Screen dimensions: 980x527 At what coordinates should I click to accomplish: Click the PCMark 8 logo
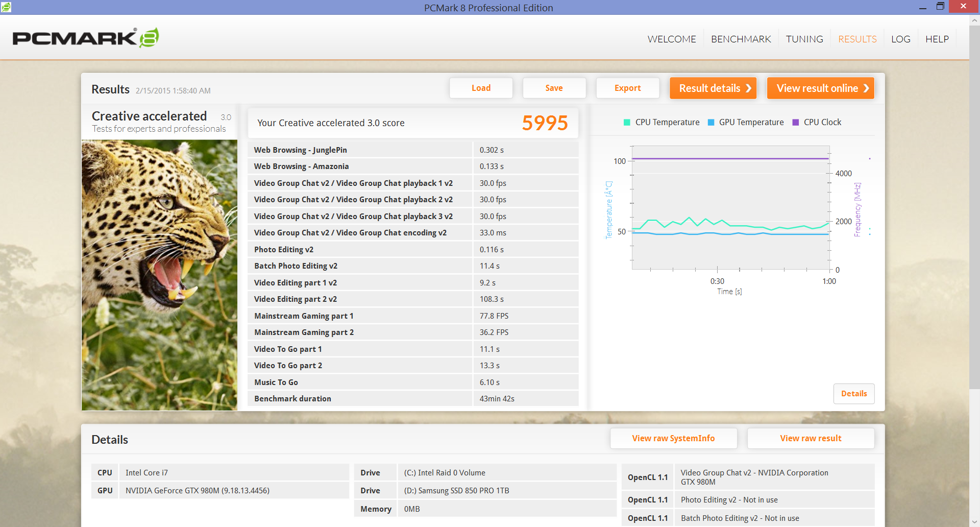tap(85, 38)
